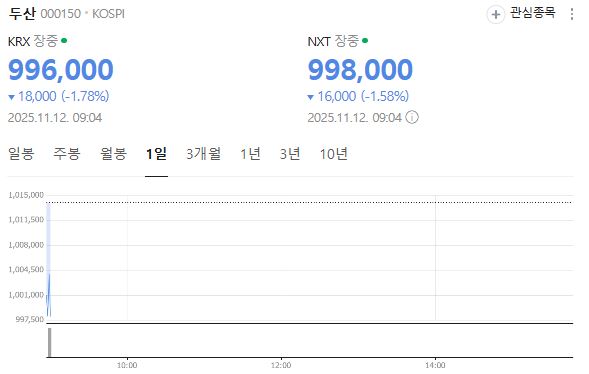The image size is (589, 374).
Task: Click the stock name 두산
Action: pyautogui.click(x=22, y=14)
